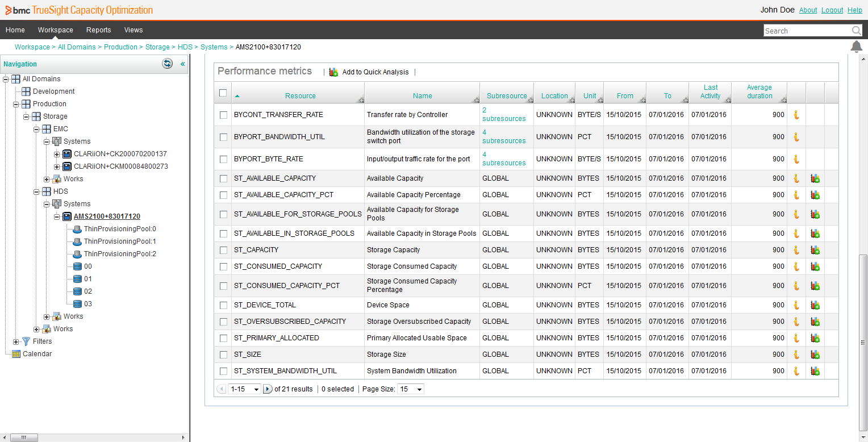Click the All Domains breadcrumb link

tap(77, 47)
